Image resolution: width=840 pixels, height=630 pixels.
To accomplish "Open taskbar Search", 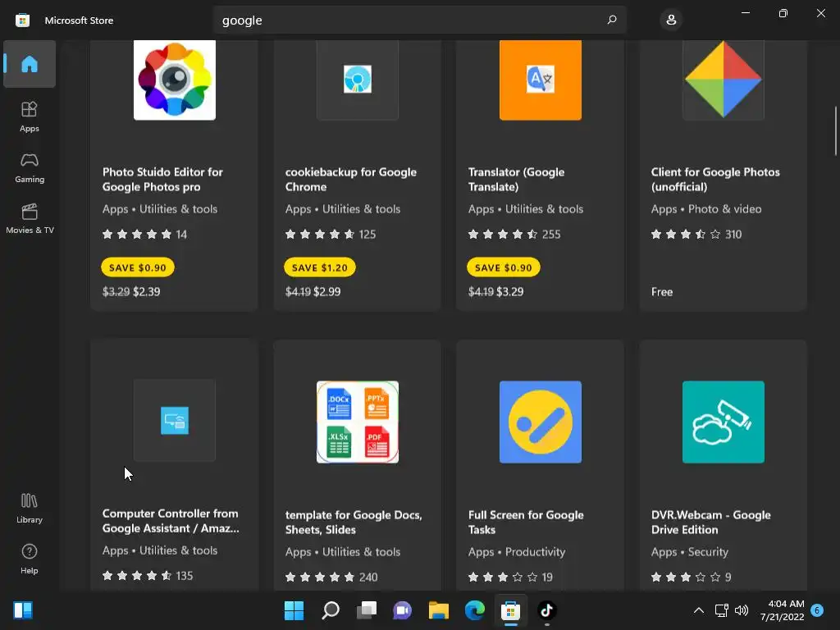I will (330, 610).
